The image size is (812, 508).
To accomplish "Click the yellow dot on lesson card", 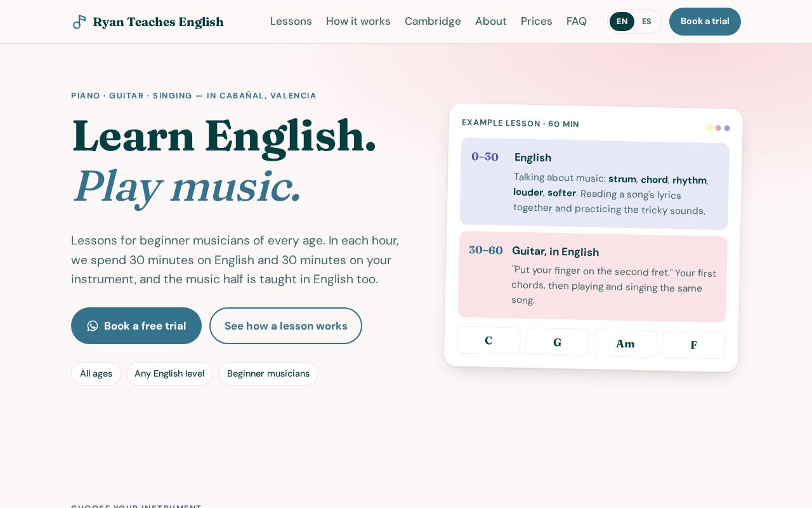I will [709, 128].
